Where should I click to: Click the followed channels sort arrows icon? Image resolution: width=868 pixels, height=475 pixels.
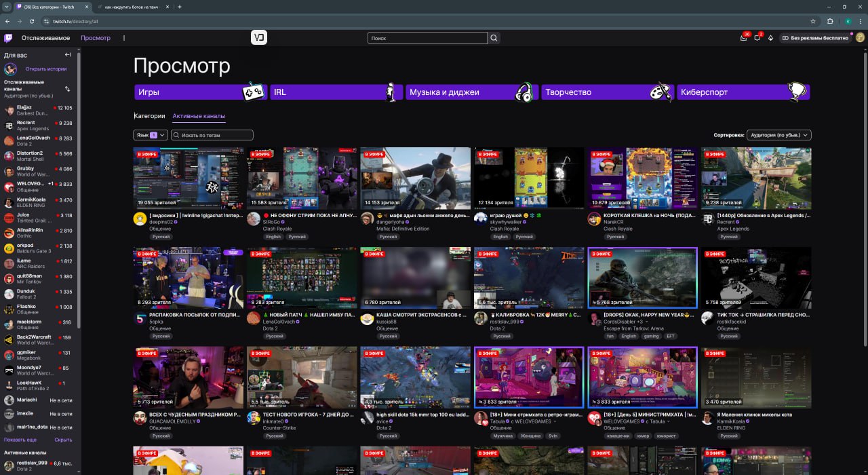tap(67, 89)
